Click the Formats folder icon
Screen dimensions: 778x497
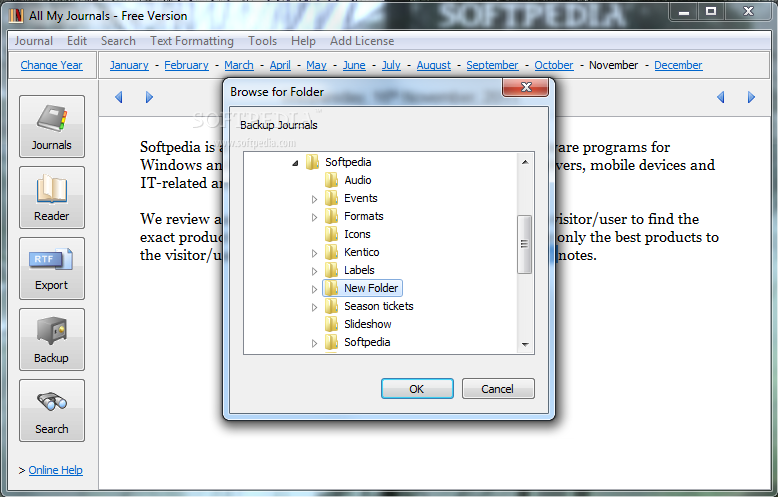(331, 216)
